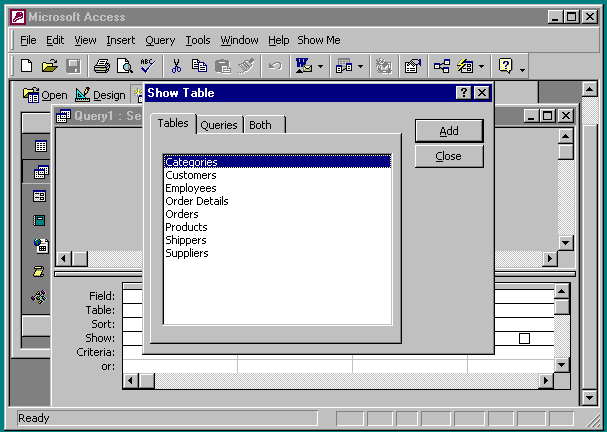This screenshot has height=432, width=607.
Task: Switch to the Queries tab
Action: coord(219,125)
